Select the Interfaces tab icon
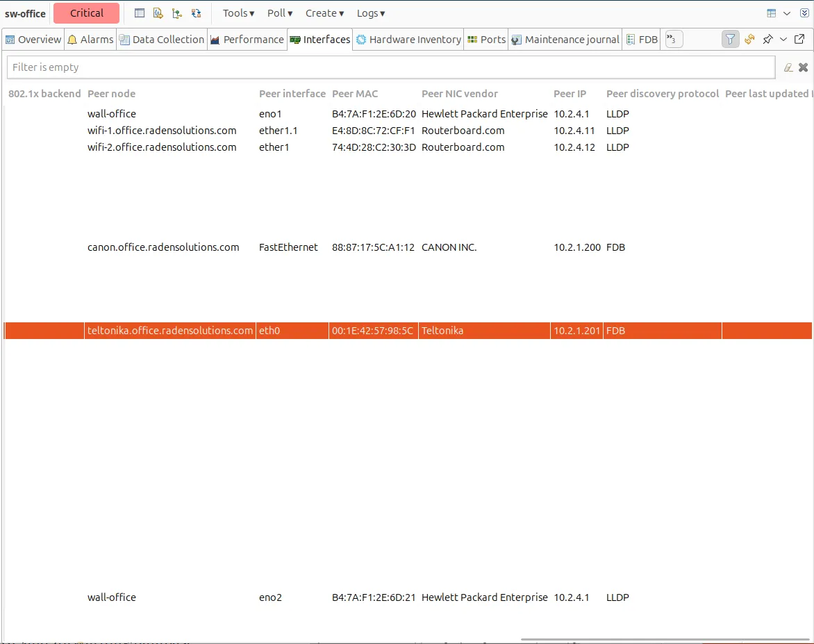 point(294,39)
